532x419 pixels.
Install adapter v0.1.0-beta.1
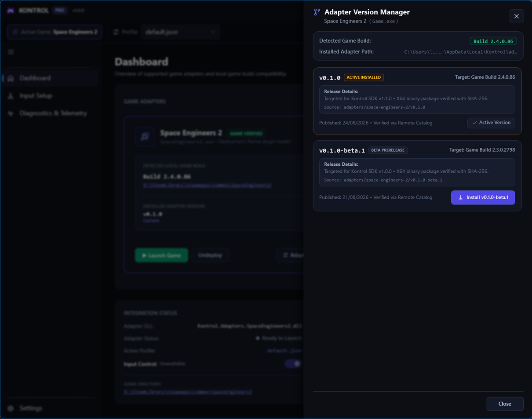pyautogui.click(x=483, y=197)
